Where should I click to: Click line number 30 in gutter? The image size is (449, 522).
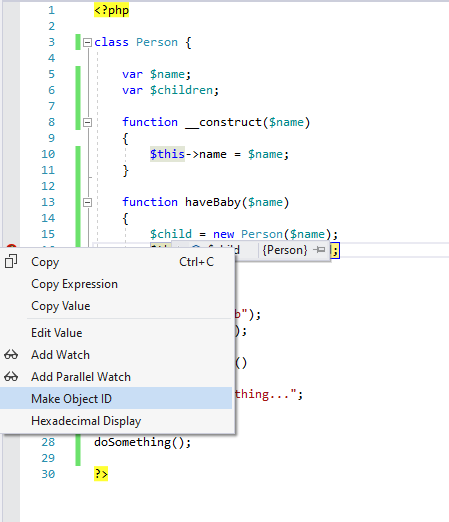(x=48, y=474)
